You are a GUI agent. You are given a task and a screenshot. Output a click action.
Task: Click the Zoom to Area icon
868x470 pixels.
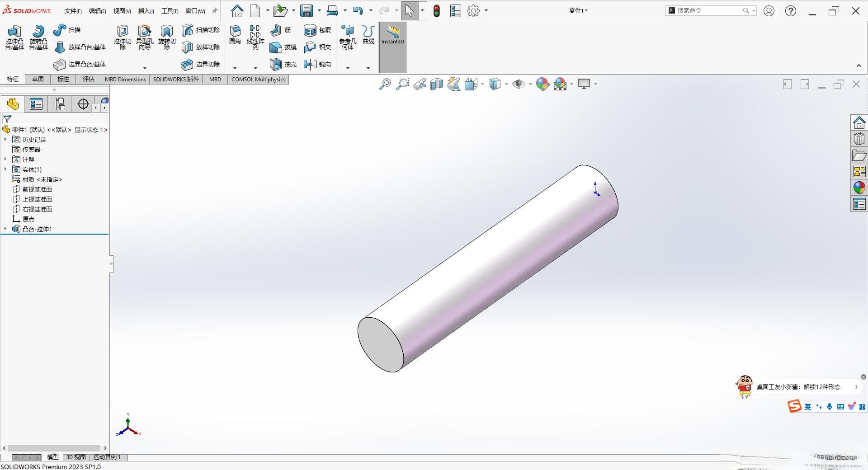click(x=402, y=84)
